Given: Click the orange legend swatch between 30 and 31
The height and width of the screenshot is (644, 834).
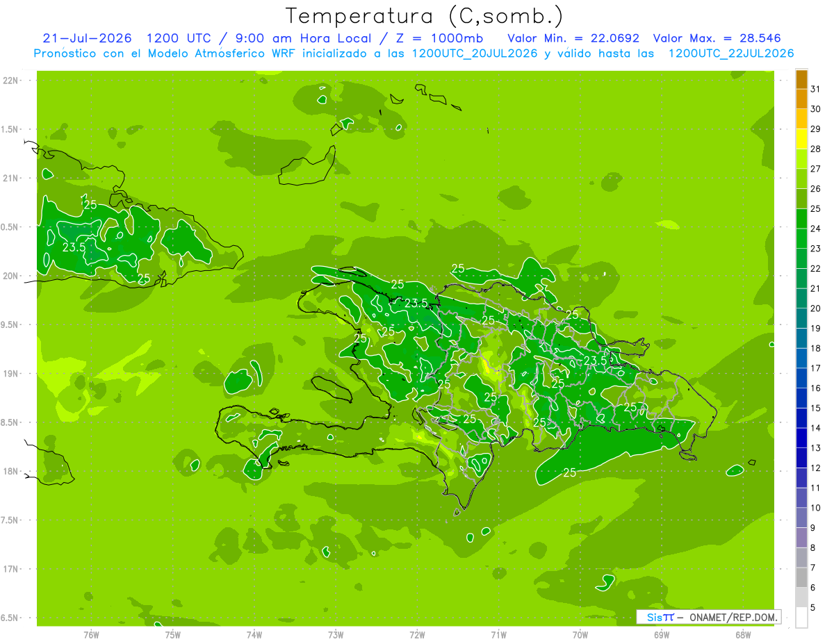Looking at the screenshot, I should click(x=801, y=99).
